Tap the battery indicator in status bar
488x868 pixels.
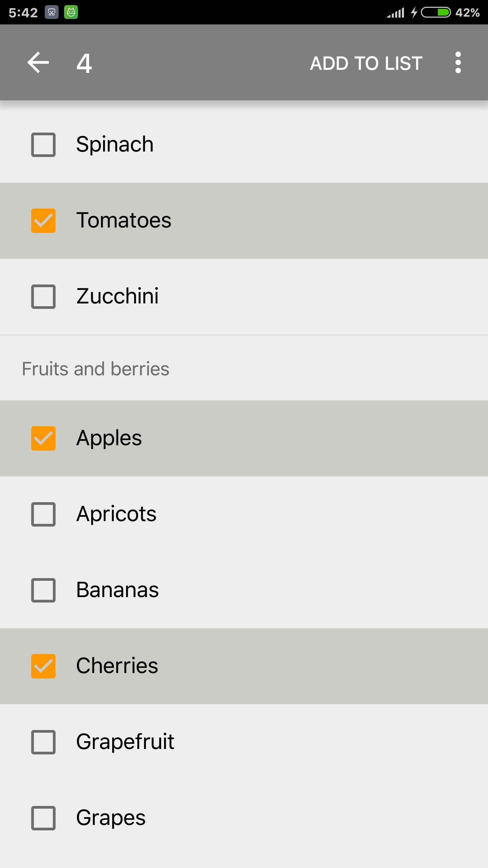click(x=436, y=13)
